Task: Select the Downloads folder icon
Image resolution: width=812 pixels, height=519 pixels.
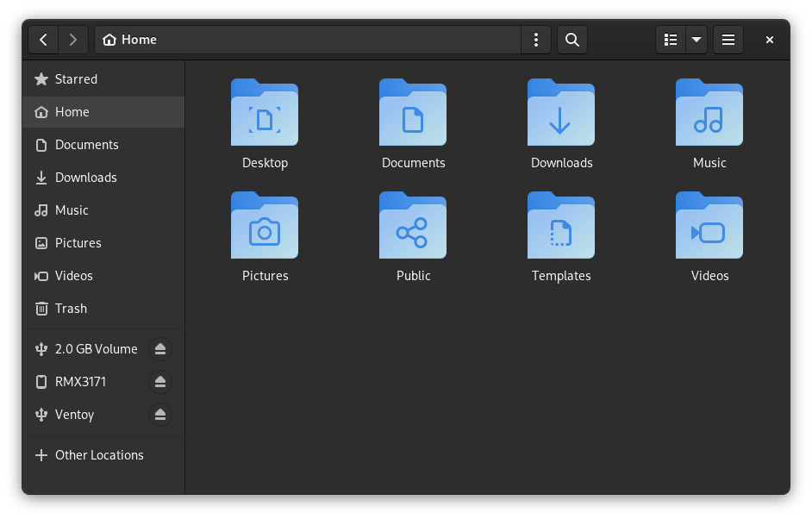Action: coord(561,114)
